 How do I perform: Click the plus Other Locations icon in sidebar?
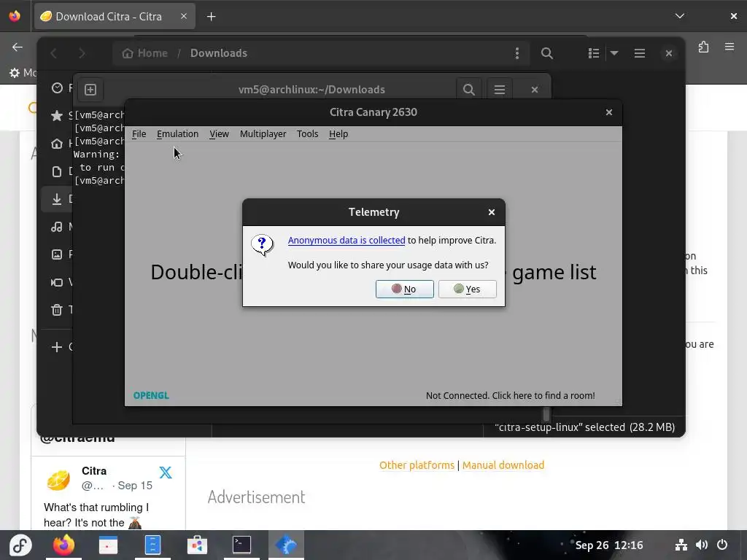click(x=57, y=347)
